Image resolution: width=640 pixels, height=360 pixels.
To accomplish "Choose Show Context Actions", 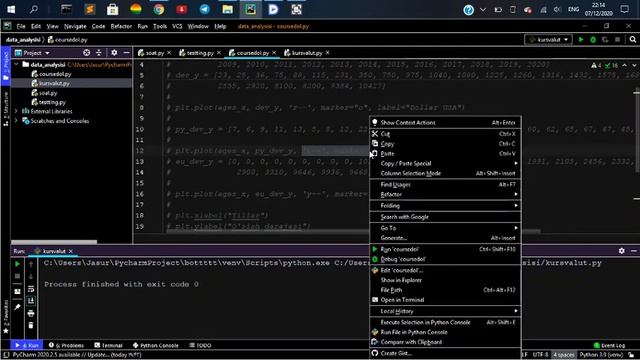I will (445, 122).
